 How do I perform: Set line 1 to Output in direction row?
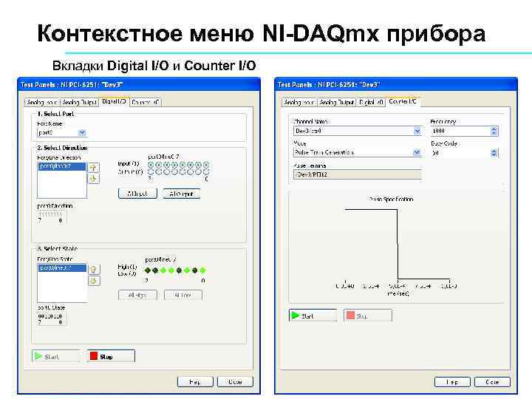click(198, 172)
